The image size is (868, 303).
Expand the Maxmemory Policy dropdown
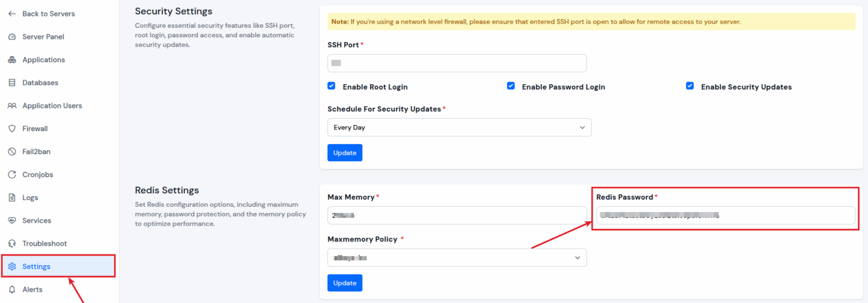(457, 257)
